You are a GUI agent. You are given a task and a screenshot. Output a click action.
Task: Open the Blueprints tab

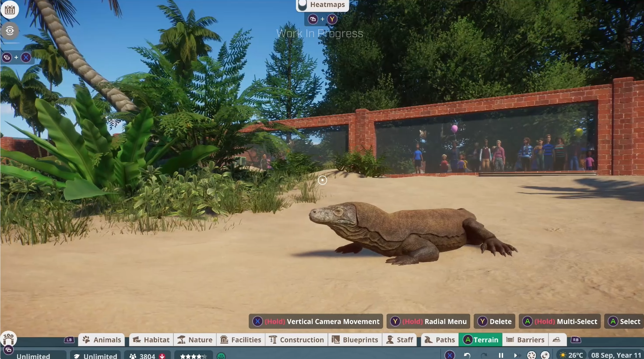coord(355,340)
